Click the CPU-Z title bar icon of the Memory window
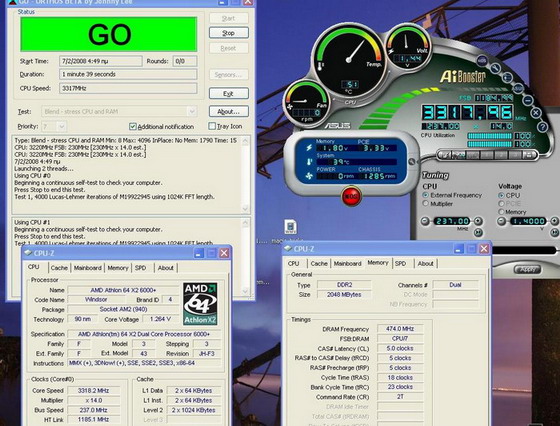The image size is (560, 426). point(288,249)
